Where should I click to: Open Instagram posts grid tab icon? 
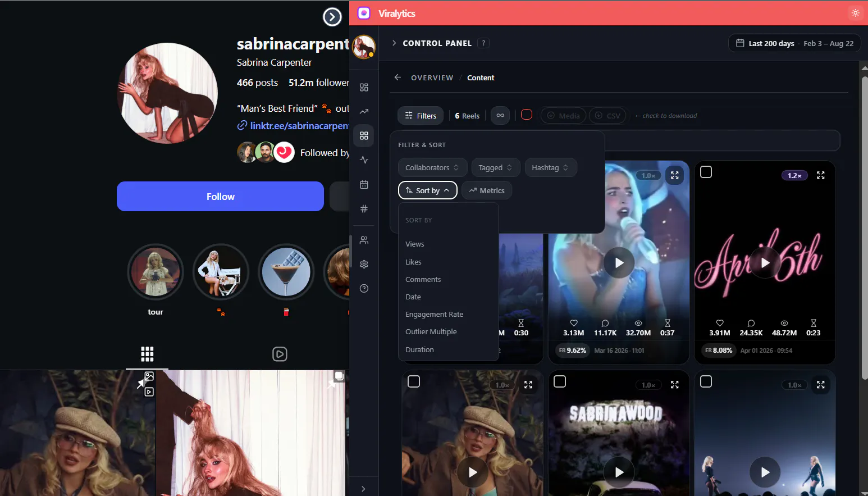[147, 354]
